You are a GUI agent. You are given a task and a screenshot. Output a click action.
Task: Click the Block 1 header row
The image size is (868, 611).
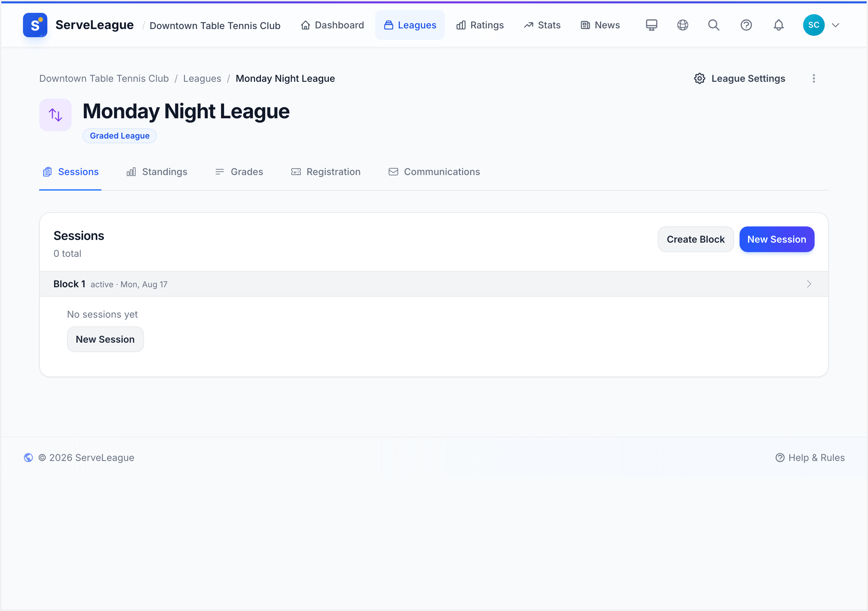coord(434,284)
